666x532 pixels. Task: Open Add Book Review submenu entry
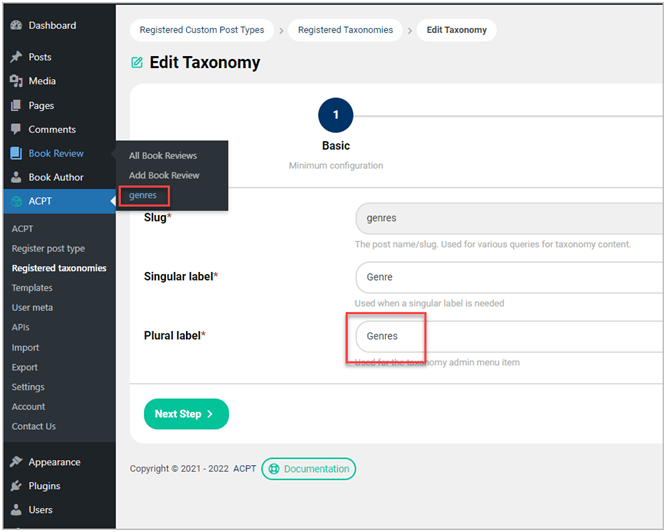pos(164,175)
